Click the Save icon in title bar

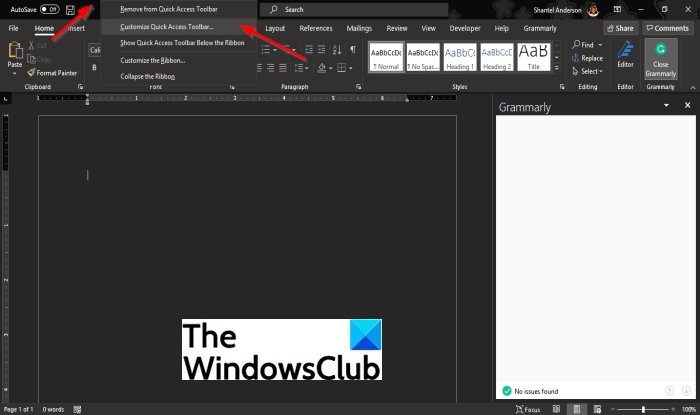(x=70, y=9)
